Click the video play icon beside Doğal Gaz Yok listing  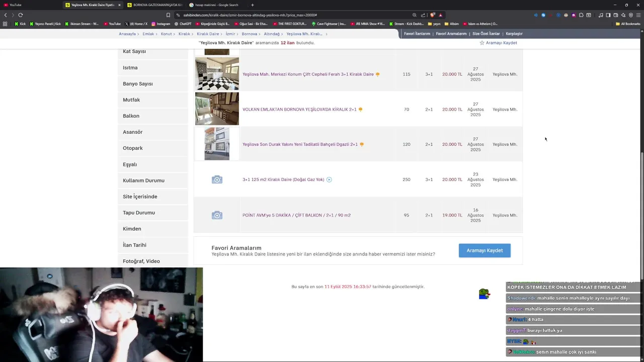point(329,179)
